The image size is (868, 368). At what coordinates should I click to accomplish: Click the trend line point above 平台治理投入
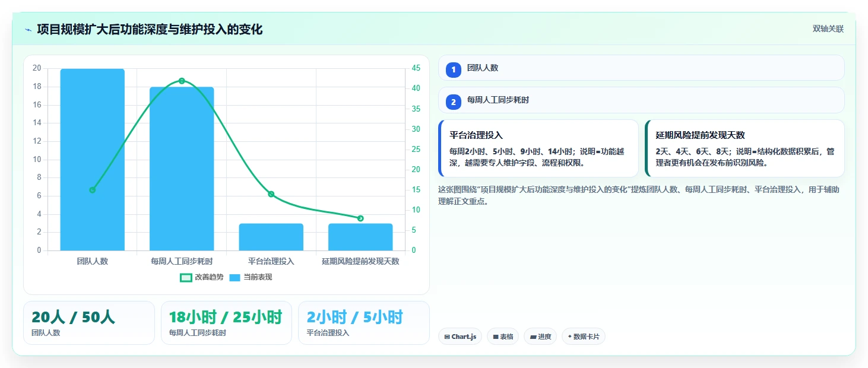tap(271, 194)
